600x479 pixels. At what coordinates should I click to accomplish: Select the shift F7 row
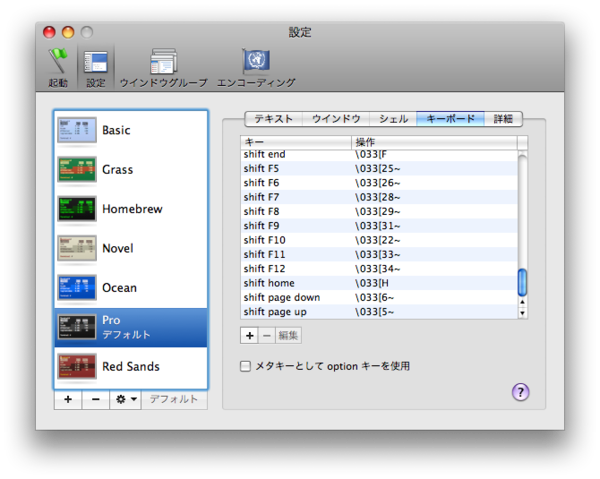[379, 197]
